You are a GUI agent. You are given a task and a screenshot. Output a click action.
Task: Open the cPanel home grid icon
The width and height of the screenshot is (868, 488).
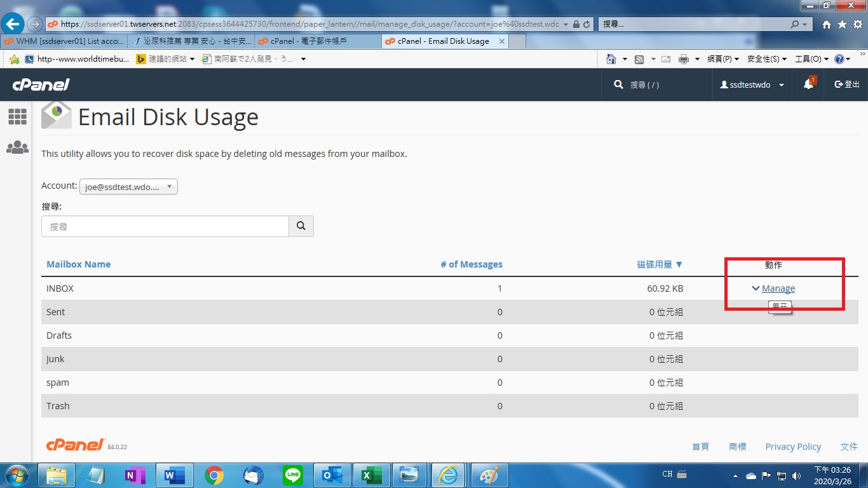pyautogui.click(x=17, y=116)
